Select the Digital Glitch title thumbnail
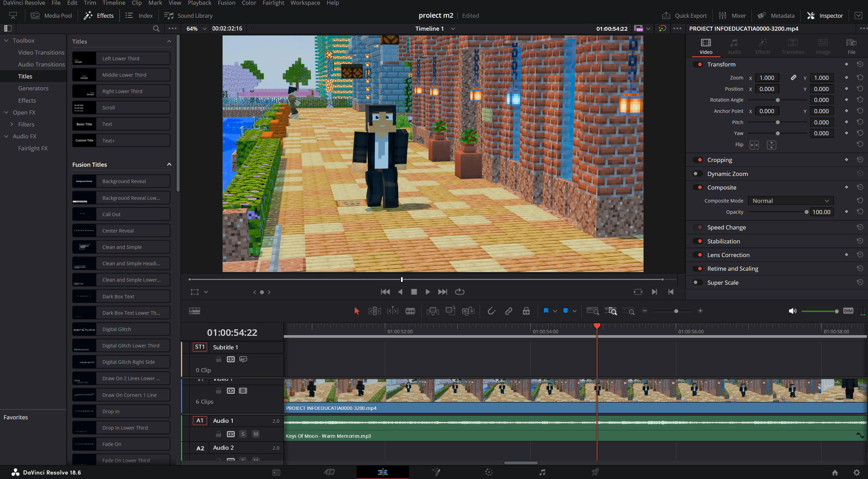868x479 pixels. pos(84,329)
